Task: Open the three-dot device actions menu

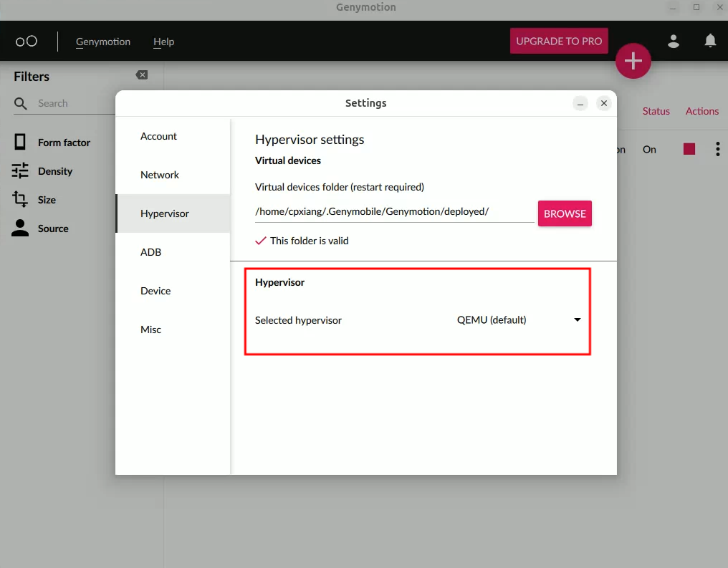Action: coord(717,149)
